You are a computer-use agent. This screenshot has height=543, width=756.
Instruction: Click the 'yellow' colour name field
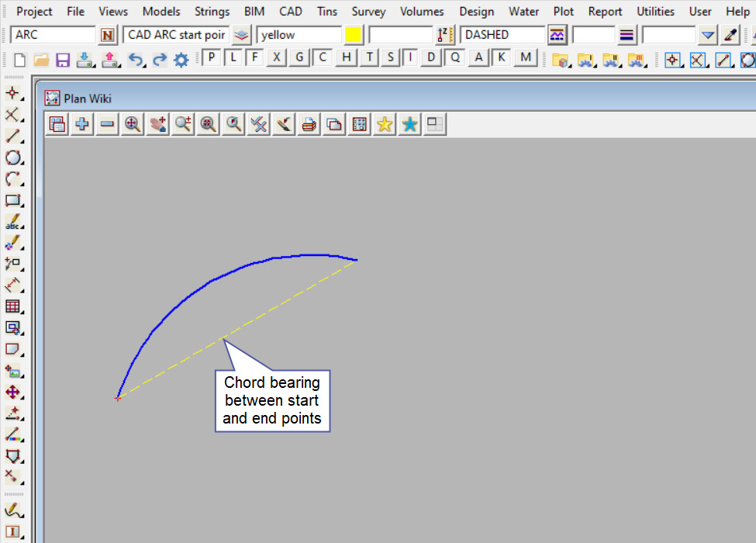(x=299, y=35)
